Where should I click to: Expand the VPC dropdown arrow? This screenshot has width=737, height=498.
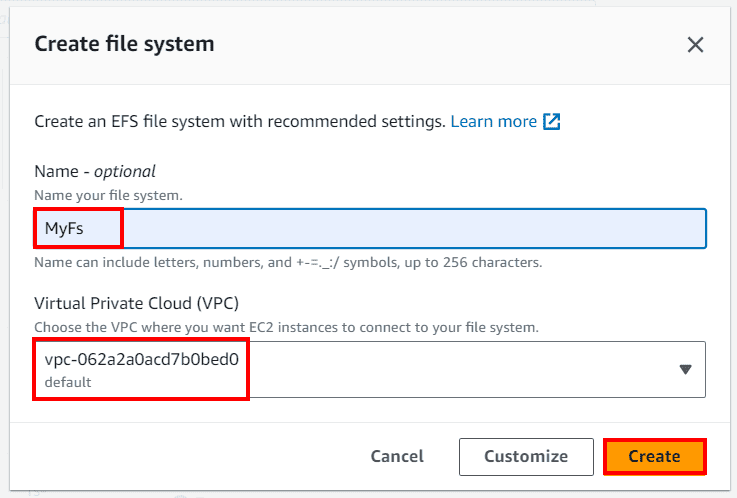coord(685,369)
